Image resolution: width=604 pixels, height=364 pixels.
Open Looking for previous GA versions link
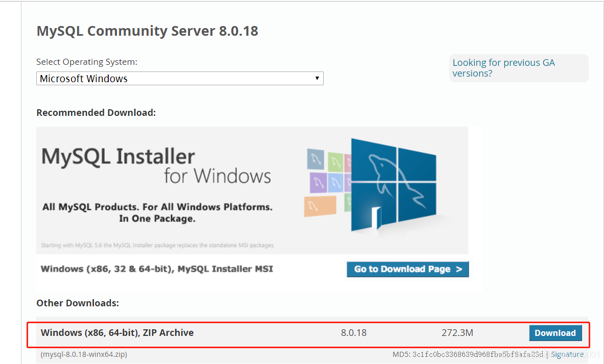click(x=503, y=68)
